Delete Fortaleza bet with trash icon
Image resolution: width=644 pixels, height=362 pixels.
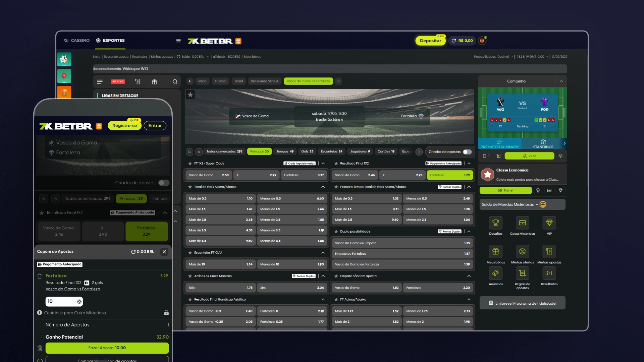[40, 276]
